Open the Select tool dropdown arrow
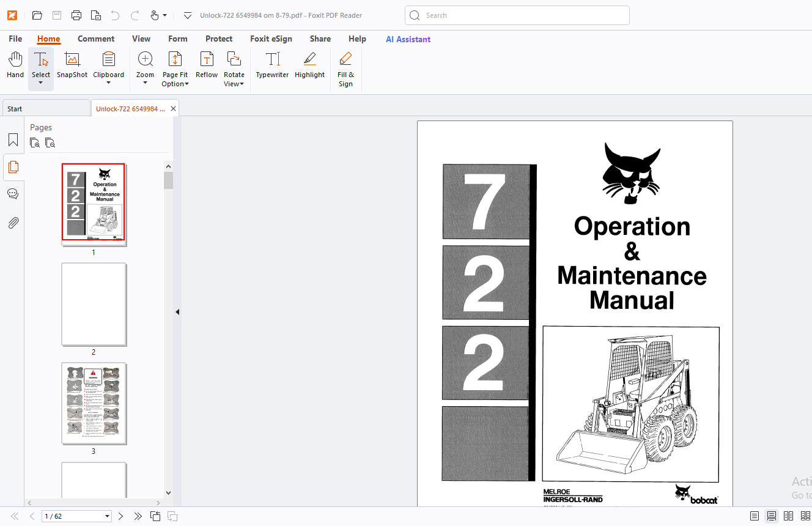 [41, 83]
